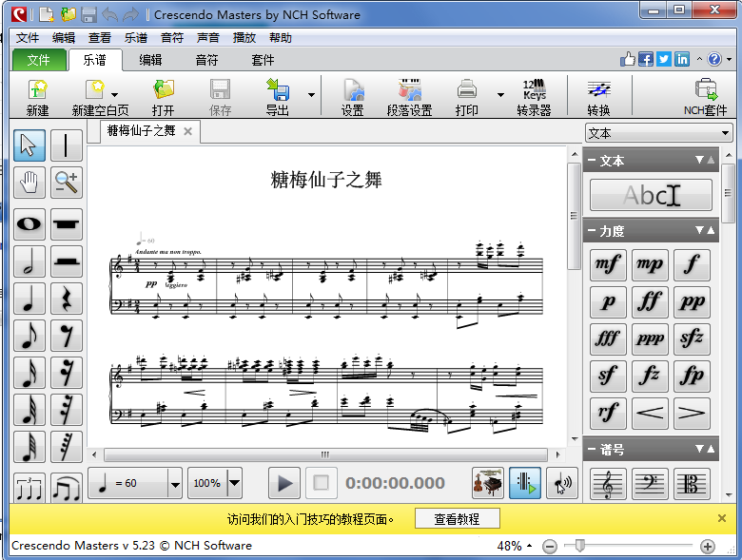Image resolution: width=742 pixels, height=560 pixels.
Task: Select the barline insertion tool
Action: pos(66,145)
